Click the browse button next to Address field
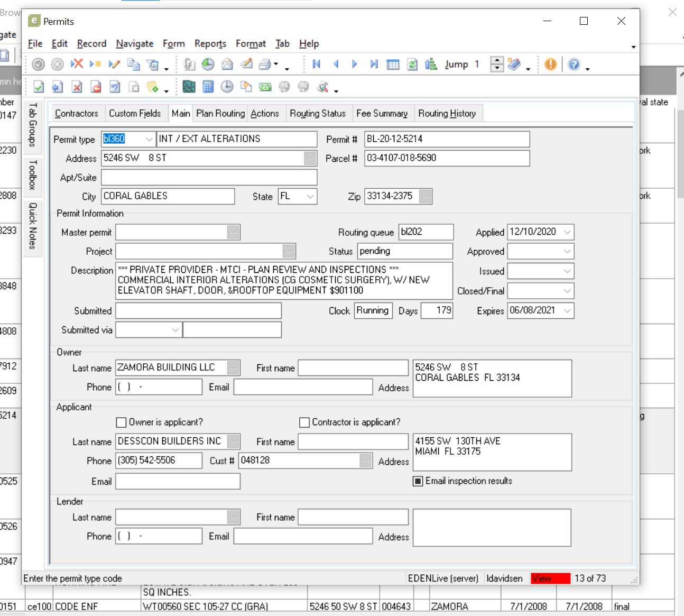Viewport: 684px width, 616px height. (310, 158)
